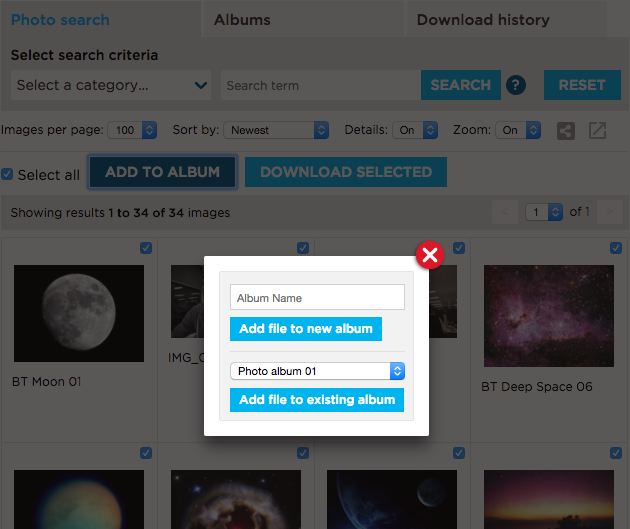Screen dimensions: 630x529
Task: Uncheck the BT Moon 01 image checkbox
Action: pos(146,248)
